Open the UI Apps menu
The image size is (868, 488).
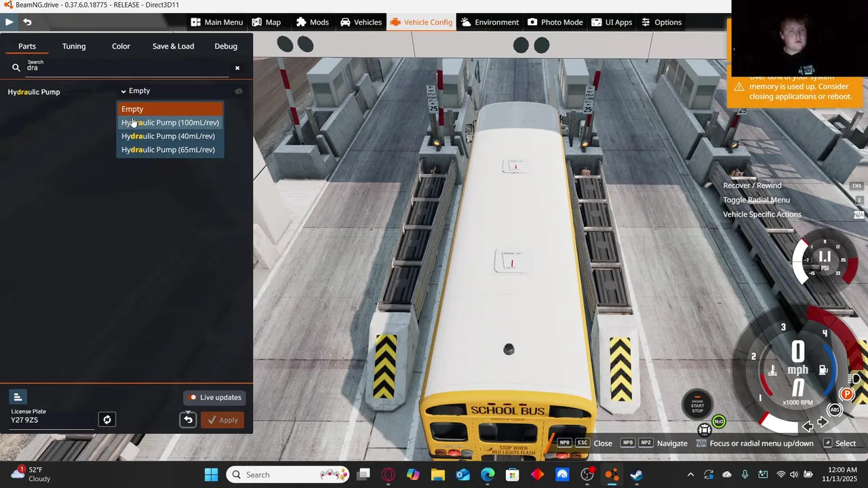coord(611,22)
